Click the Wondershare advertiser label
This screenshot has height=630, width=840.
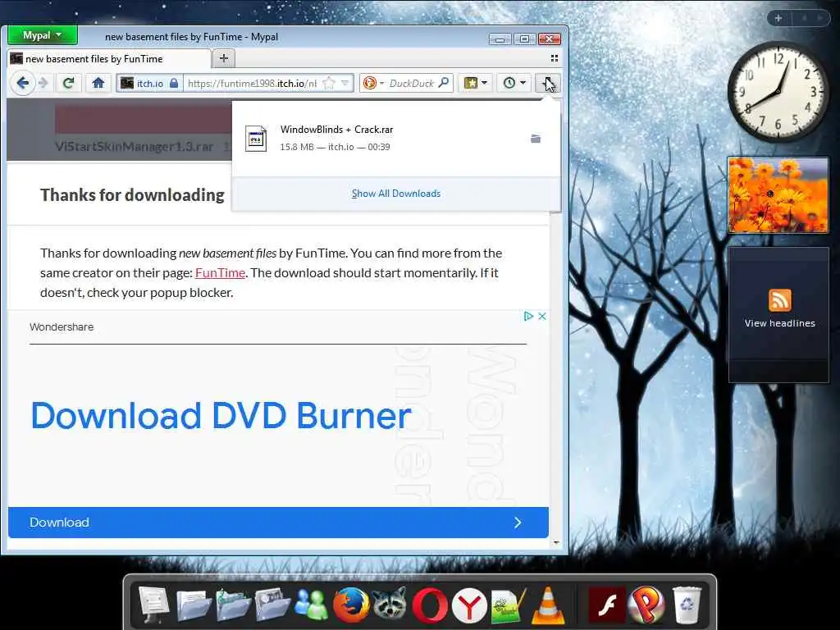pos(62,326)
